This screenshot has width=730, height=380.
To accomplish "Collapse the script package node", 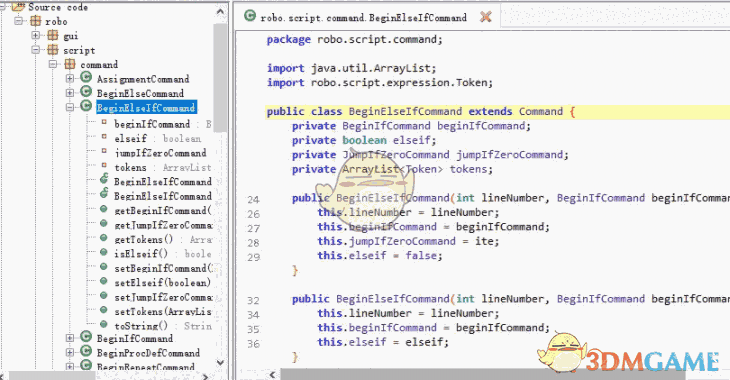I will (36, 50).
